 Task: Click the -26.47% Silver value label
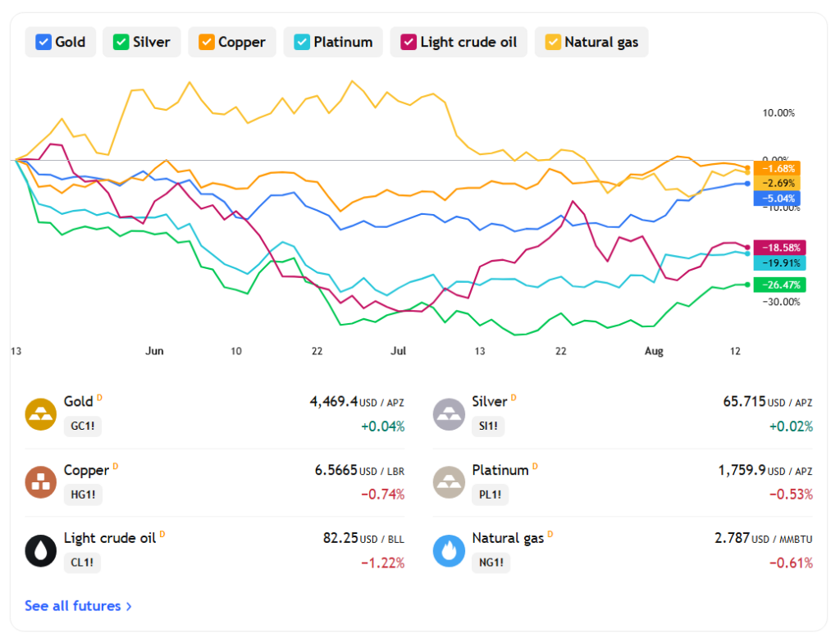(x=780, y=285)
